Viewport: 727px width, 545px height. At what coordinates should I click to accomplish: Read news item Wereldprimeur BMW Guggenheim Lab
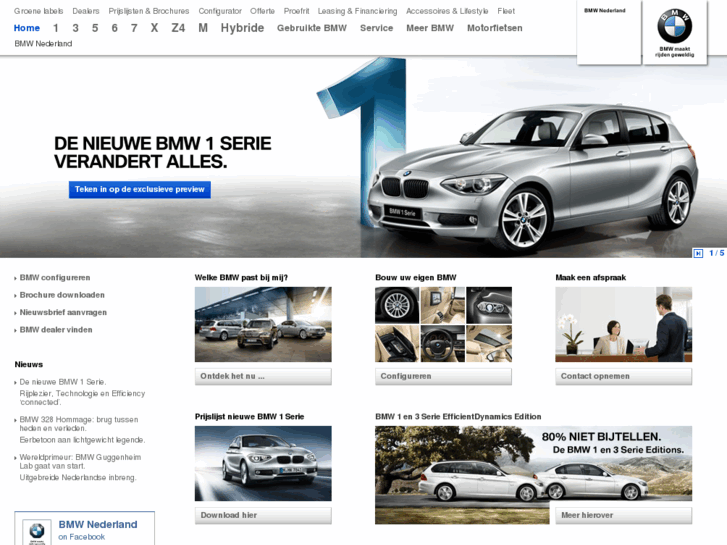(80, 462)
